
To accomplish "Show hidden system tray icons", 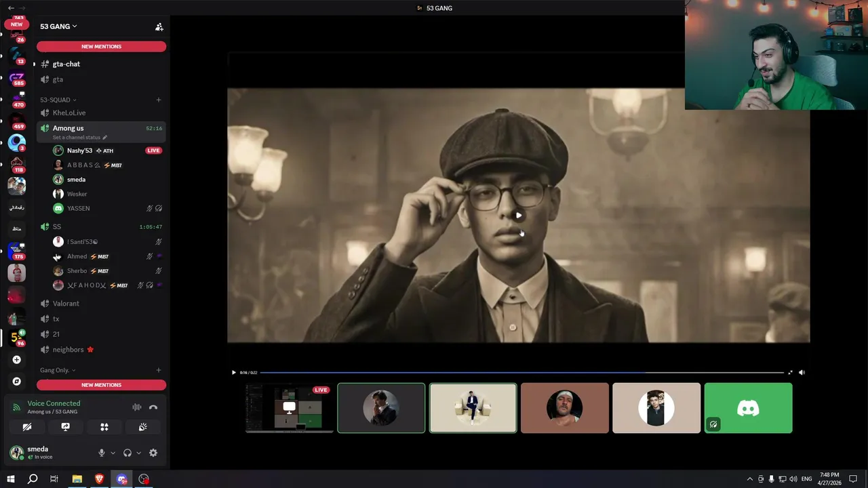I will pos(749,479).
